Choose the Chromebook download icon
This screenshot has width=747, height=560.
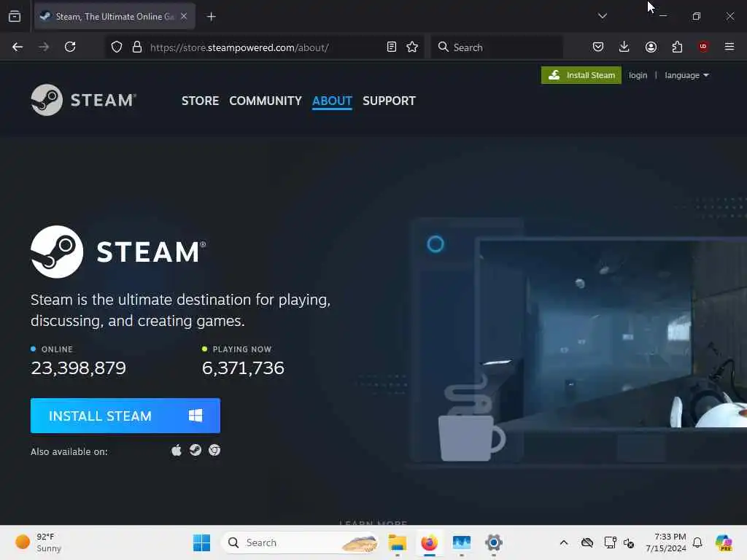[x=214, y=450]
